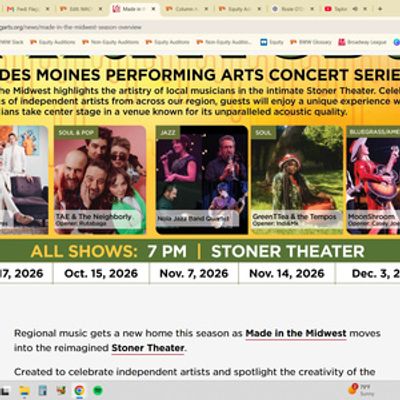Image resolution: width=400 pixels, height=400 pixels.
Task: Mute audio via the YouTube tab speaker icon
Action: (355, 9)
